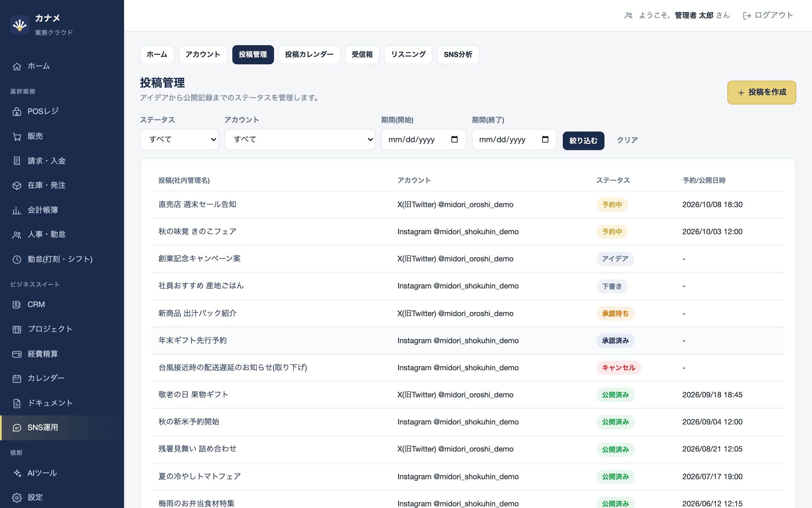Click the 期間(終了) date input field
Screen dimensions: 812x508
point(514,139)
